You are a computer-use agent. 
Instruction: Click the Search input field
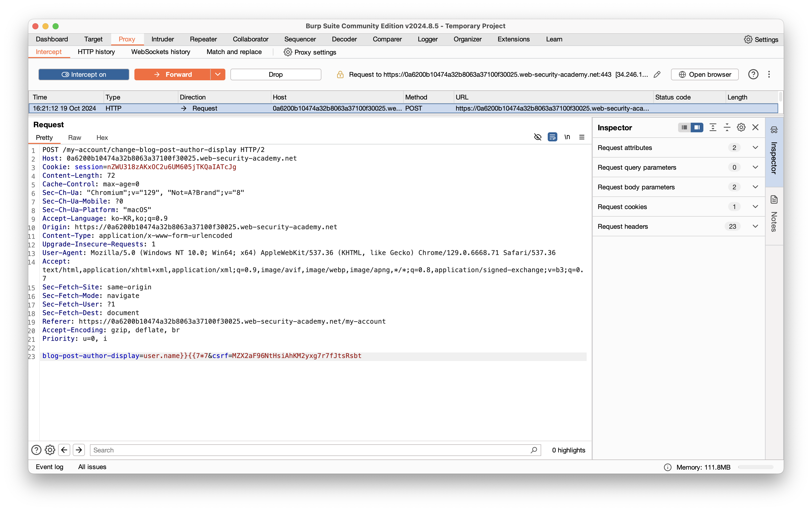coord(310,450)
